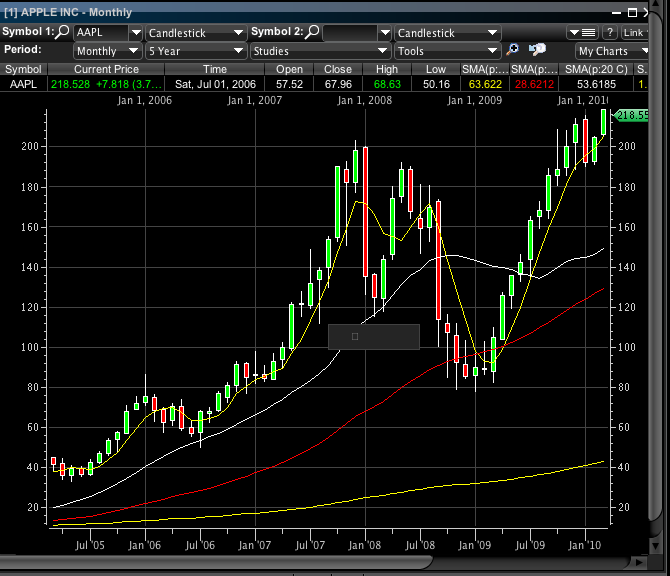Click the Current Price column header
This screenshot has height=576, width=670.
[105, 69]
